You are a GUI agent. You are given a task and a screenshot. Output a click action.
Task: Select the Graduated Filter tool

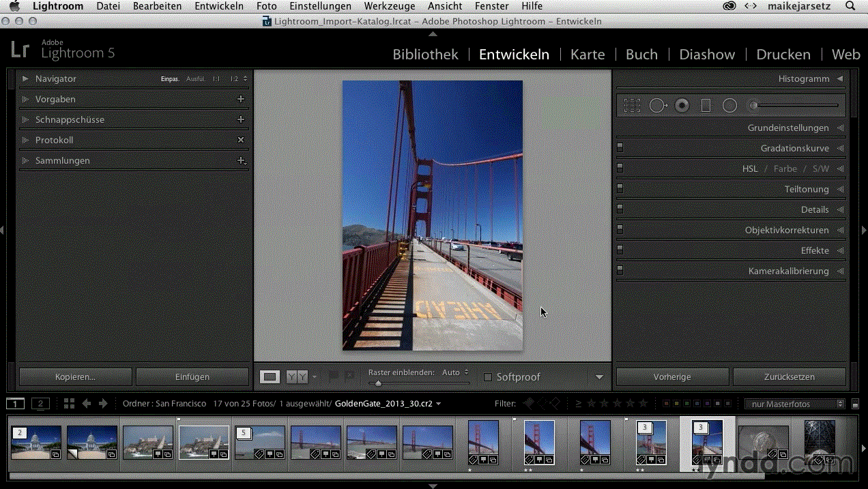pyautogui.click(x=706, y=106)
